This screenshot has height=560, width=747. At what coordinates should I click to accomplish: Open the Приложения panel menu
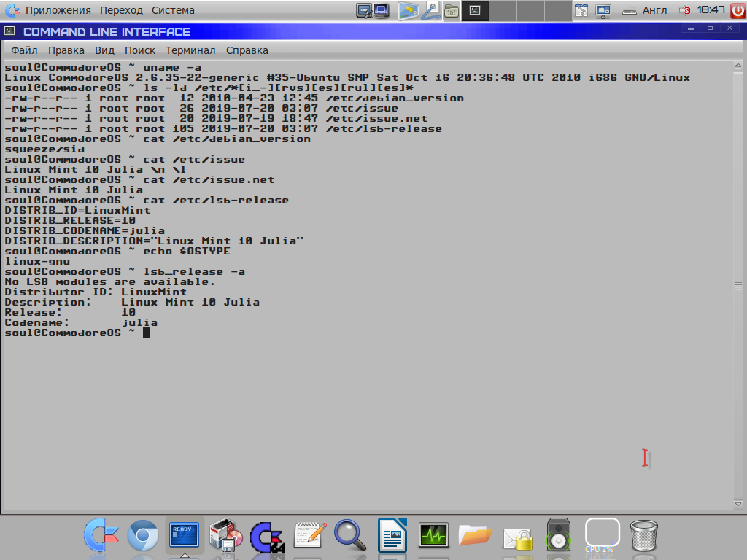point(58,10)
